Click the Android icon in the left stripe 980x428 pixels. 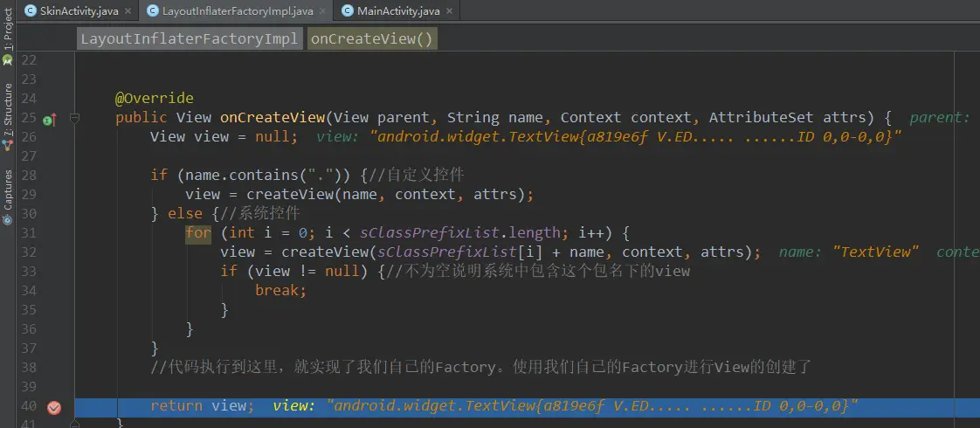point(8,60)
